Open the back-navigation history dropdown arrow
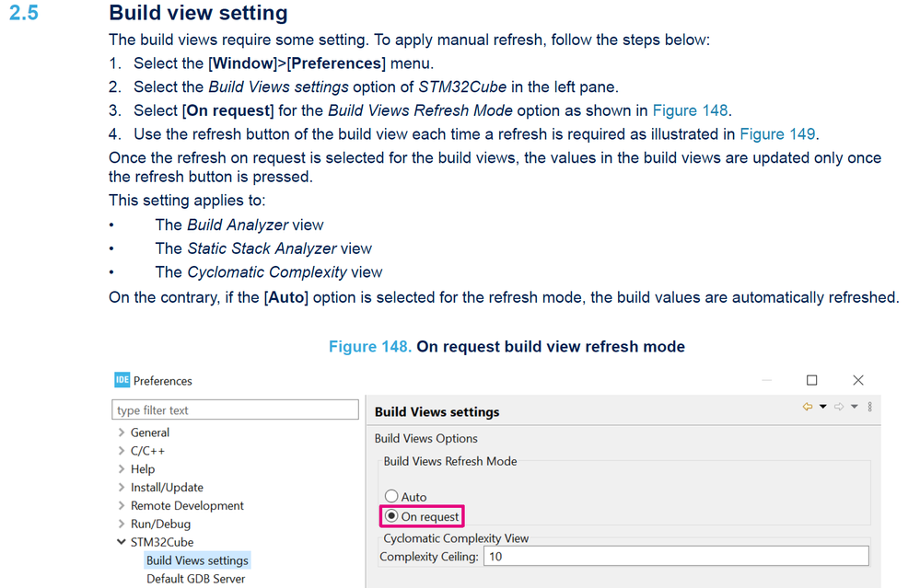Viewport: 920px width, 588px height. point(822,406)
